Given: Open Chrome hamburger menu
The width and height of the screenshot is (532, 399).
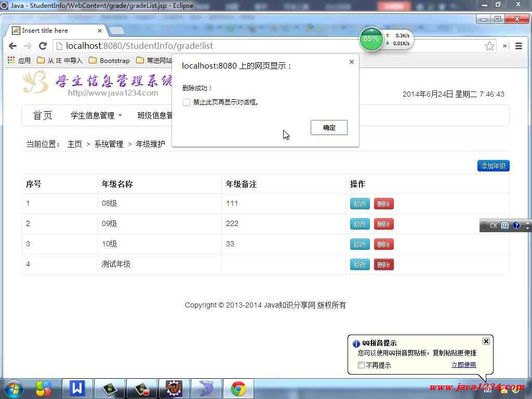Looking at the screenshot, I should [518, 46].
